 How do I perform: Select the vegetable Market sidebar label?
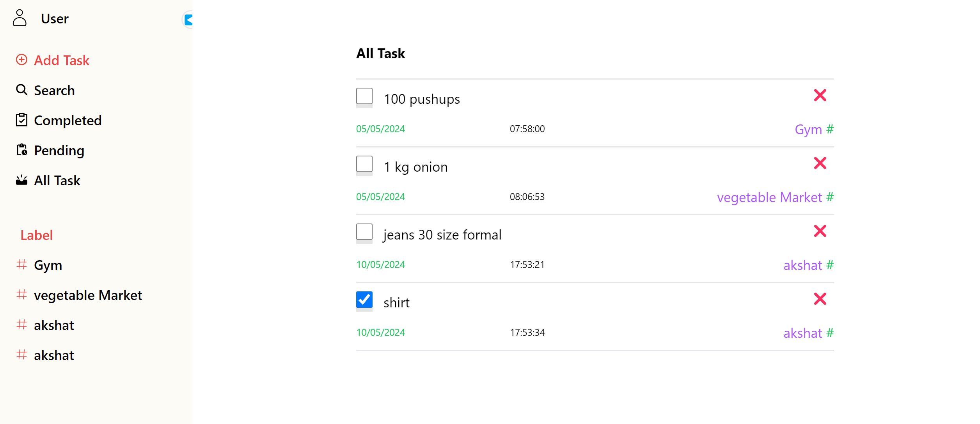(x=88, y=295)
